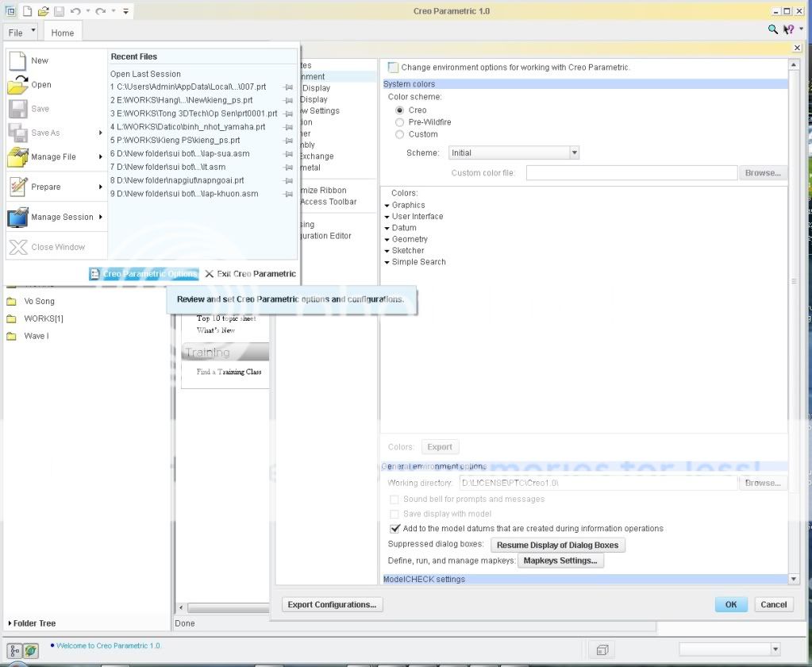The image size is (812, 667).
Task: Toggle Sound bell for prompts and messages
Action: 394,499
